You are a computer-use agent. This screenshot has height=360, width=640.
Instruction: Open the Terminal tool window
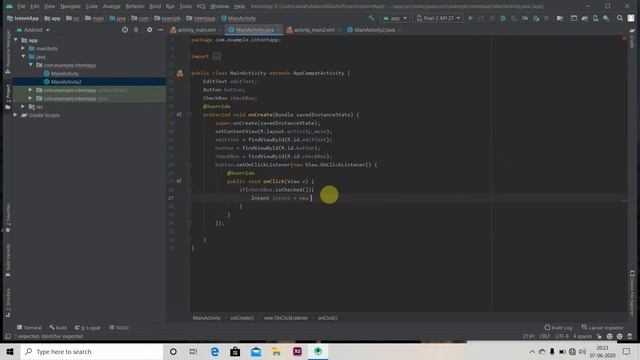[29, 327]
